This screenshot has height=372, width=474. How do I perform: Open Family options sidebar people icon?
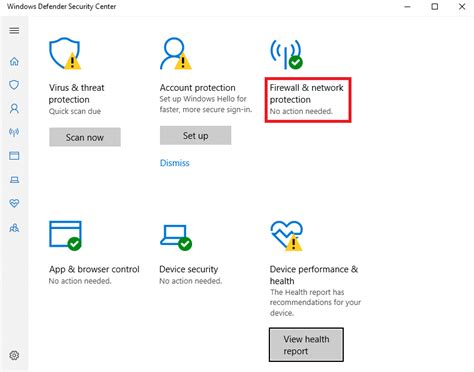click(14, 228)
